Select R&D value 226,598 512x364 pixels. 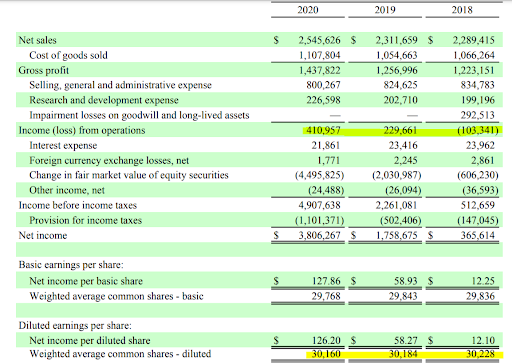pos(323,100)
